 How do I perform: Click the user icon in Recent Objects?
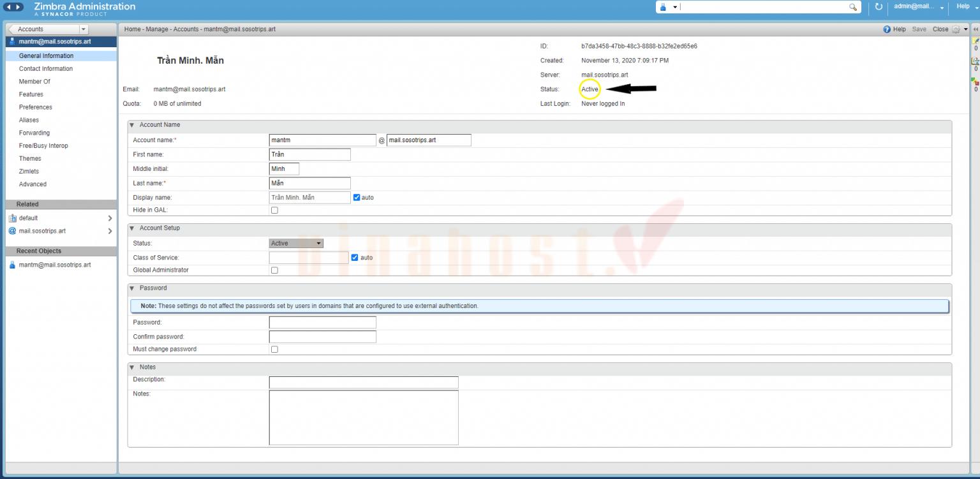tap(12, 265)
